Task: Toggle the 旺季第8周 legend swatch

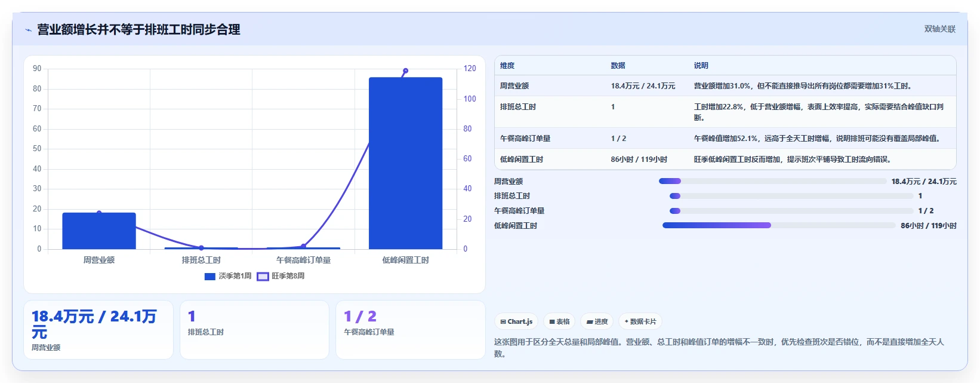Action: point(263,276)
